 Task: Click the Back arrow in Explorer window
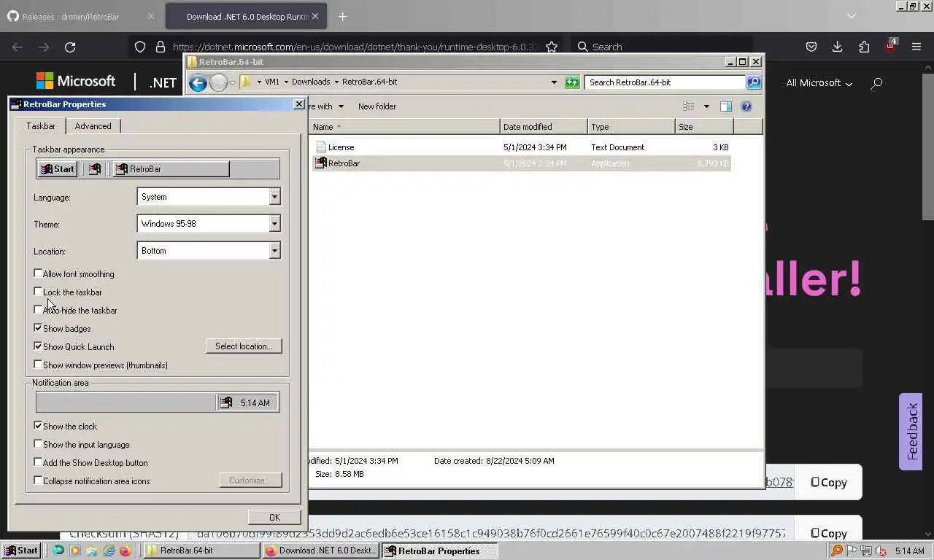(198, 82)
